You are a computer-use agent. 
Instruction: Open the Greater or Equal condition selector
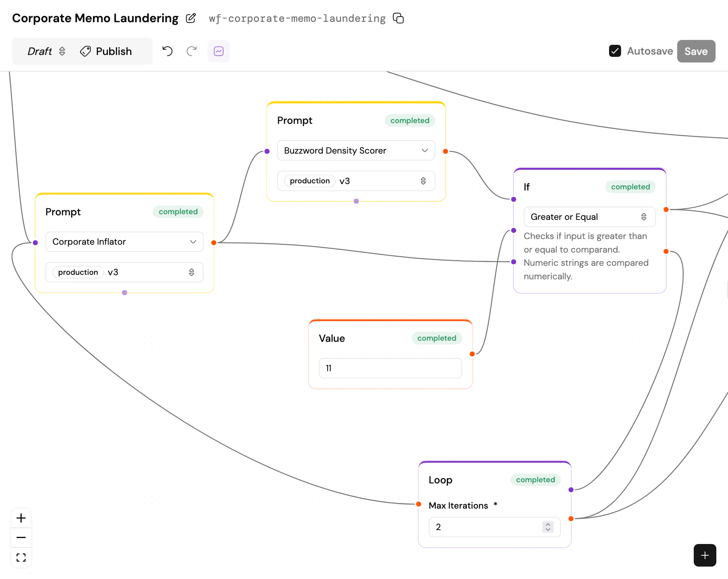click(589, 217)
